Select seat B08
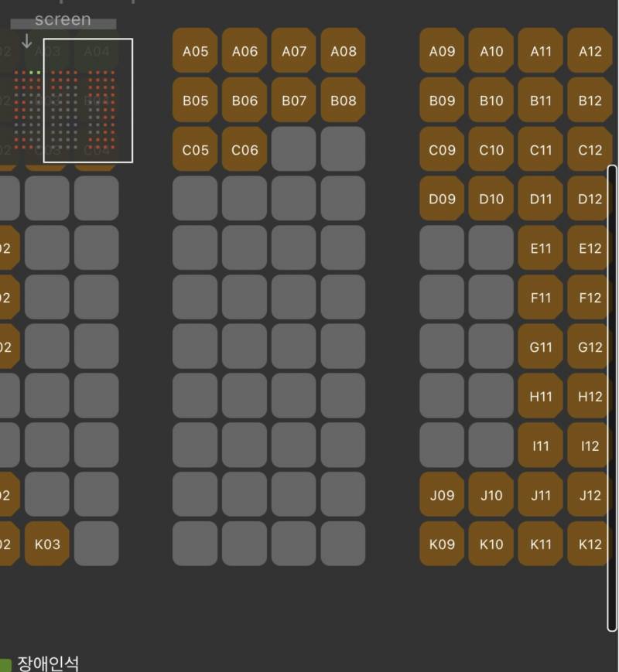Viewport: 619px width, 672px height. point(344,101)
